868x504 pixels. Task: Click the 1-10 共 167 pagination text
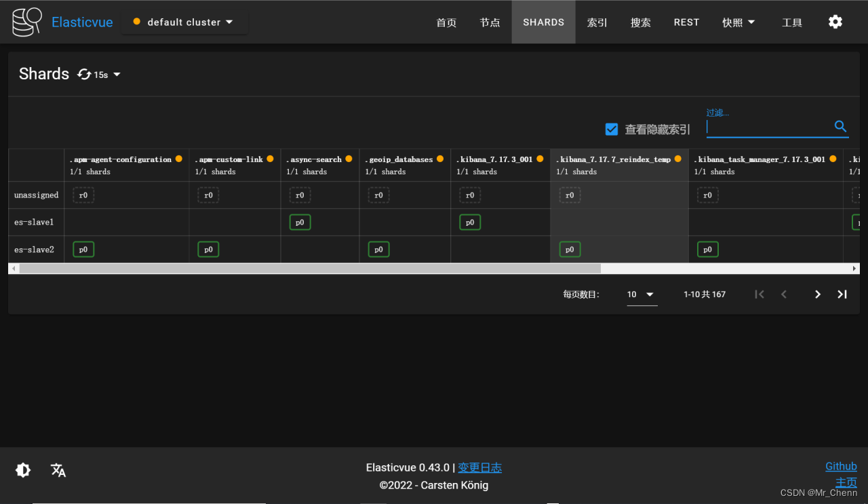(705, 294)
